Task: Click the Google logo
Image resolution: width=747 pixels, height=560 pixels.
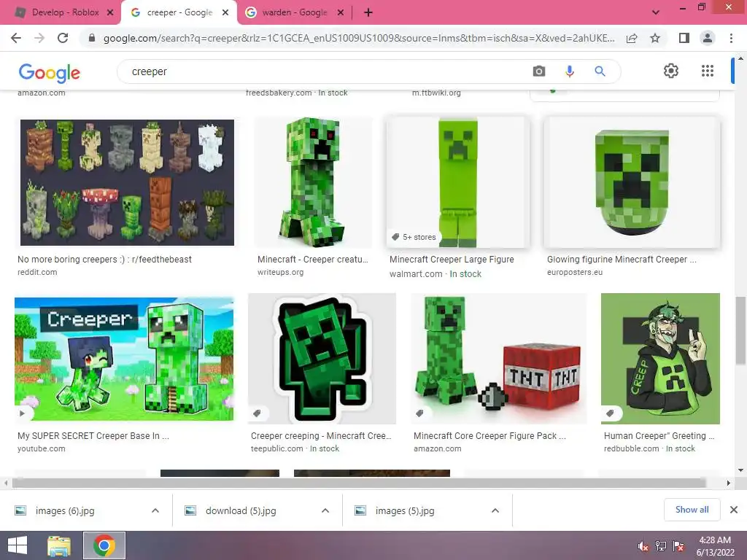Action: coord(49,72)
